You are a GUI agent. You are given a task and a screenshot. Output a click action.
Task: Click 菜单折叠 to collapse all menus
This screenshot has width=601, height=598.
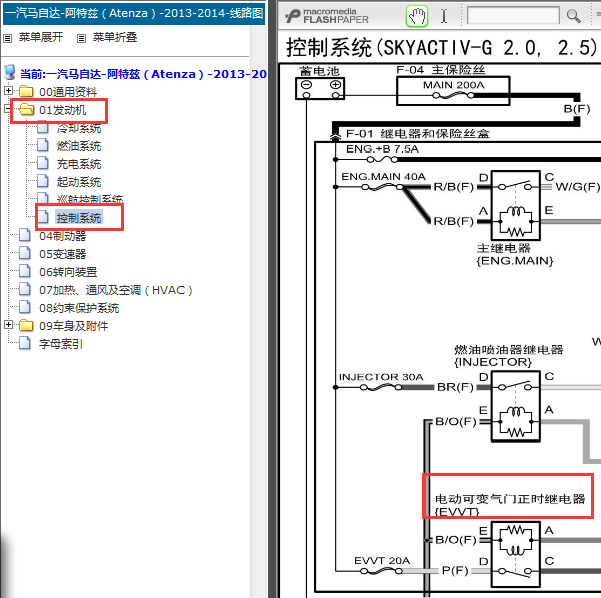pyautogui.click(x=115, y=37)
